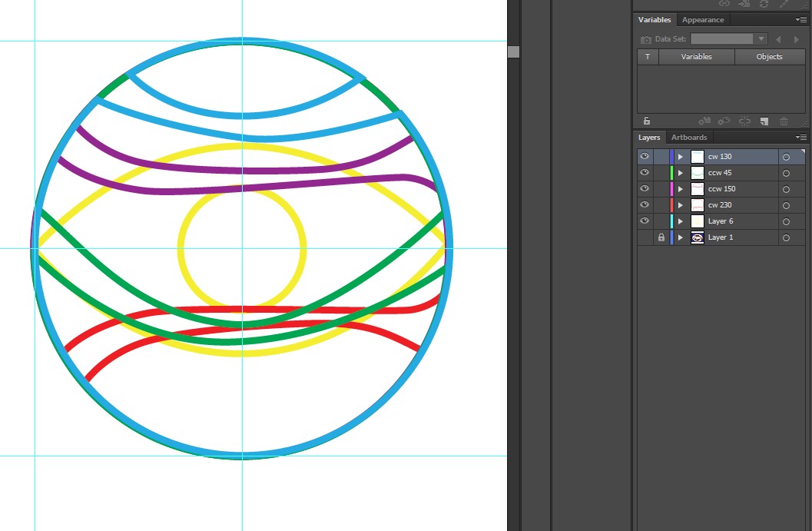Click the Layer 1 thumbnail
This screenshot has height=531, width=812.
pyautogui.click(x=696, y=237)
